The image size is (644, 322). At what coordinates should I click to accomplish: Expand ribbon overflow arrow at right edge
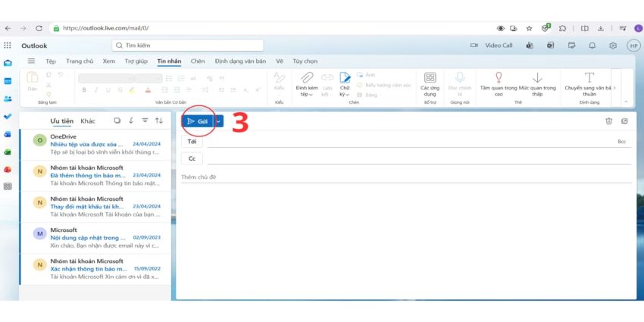pos(614,88)
